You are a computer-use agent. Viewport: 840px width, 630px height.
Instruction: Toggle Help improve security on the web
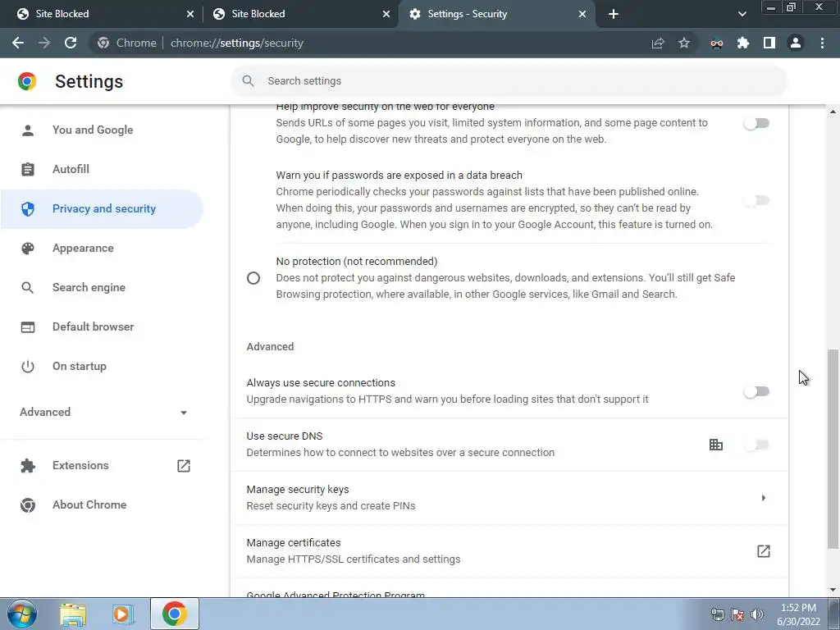[x=756, y=123]
